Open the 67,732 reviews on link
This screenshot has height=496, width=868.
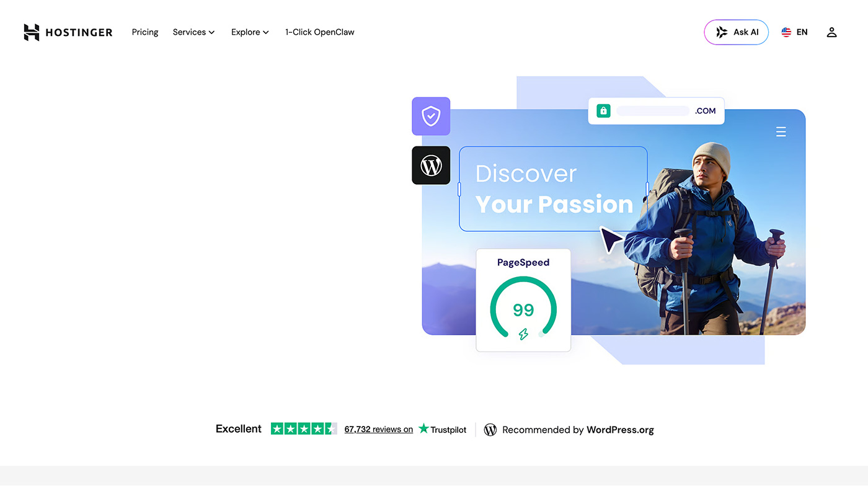coord(379,429)
